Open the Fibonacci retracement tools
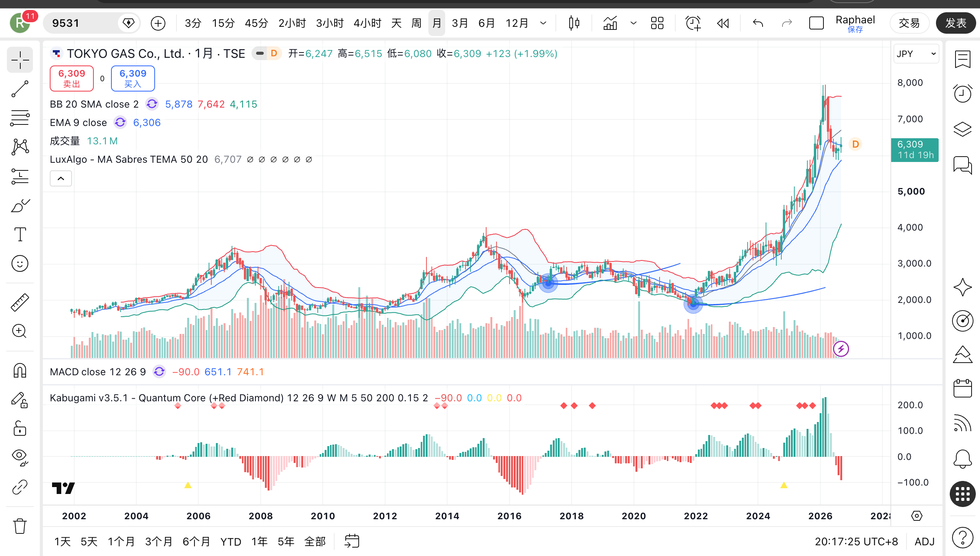The height and width of the screenshot is (556, 980). [x=20, y=118]
